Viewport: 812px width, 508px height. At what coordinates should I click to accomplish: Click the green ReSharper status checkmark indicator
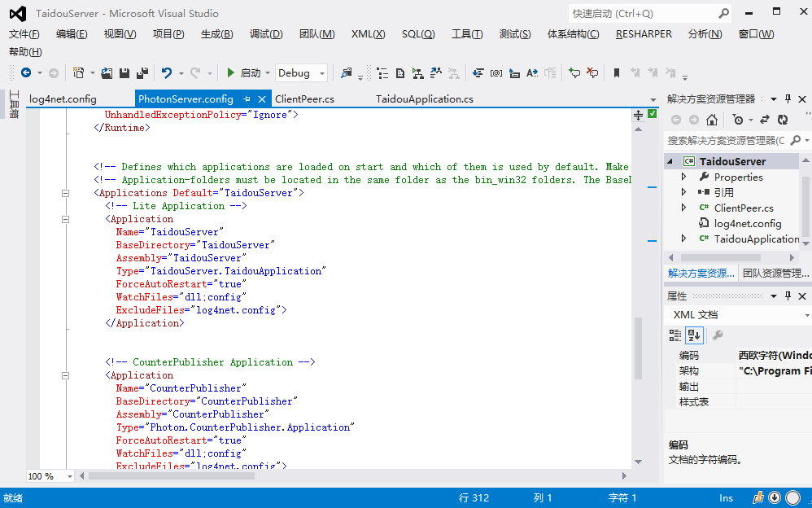pyautogui.click(x=653, y=113)
